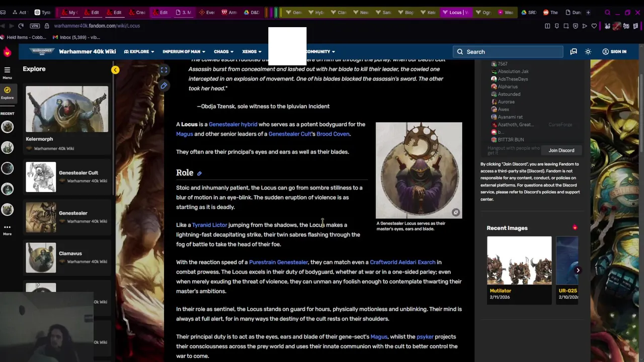Switch to the Kele browser tab
This screenshot has width=644, height=362.
[x=428, y=13]
